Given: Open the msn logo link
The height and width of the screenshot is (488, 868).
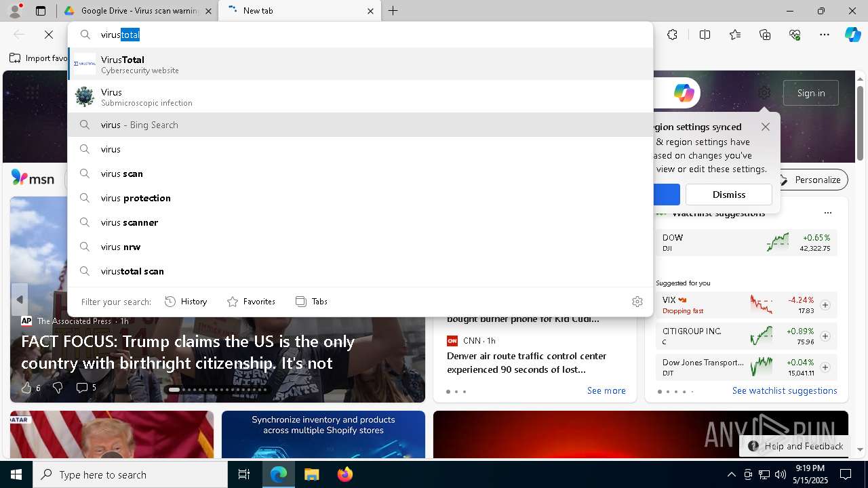Looking at the screenshot, I should pos(33,178).
